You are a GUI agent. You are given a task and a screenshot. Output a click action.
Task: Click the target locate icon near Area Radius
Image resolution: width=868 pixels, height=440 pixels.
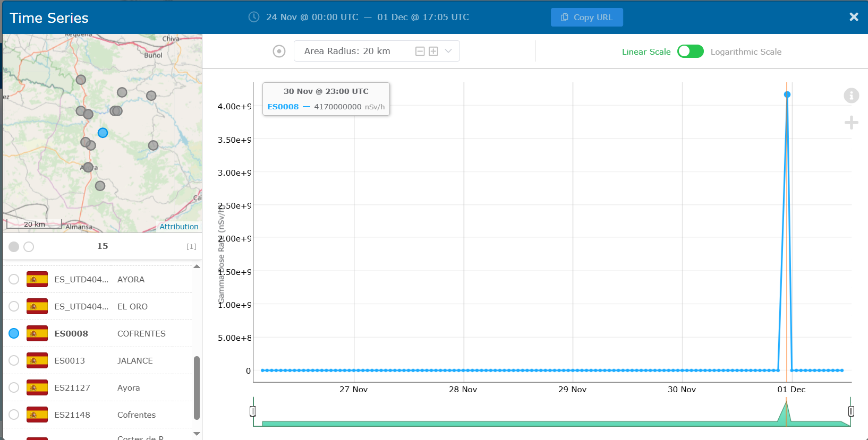click(279, 51)
